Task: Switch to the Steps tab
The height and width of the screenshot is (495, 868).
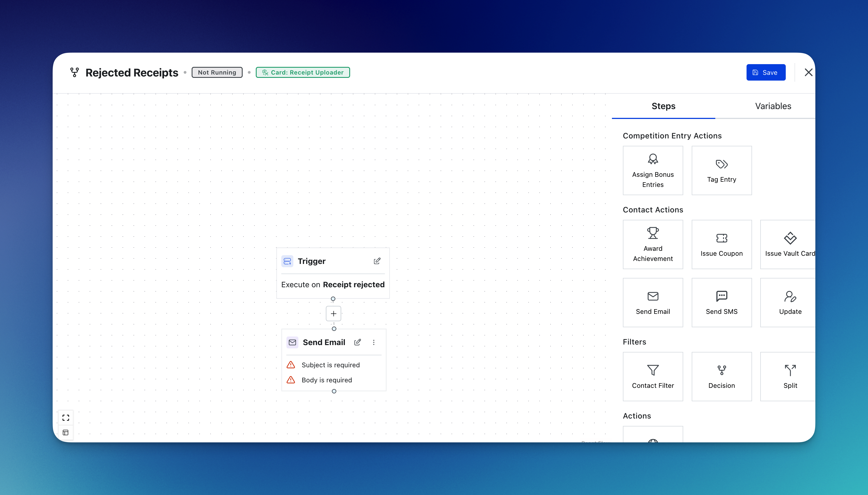Action: (663, 106)
